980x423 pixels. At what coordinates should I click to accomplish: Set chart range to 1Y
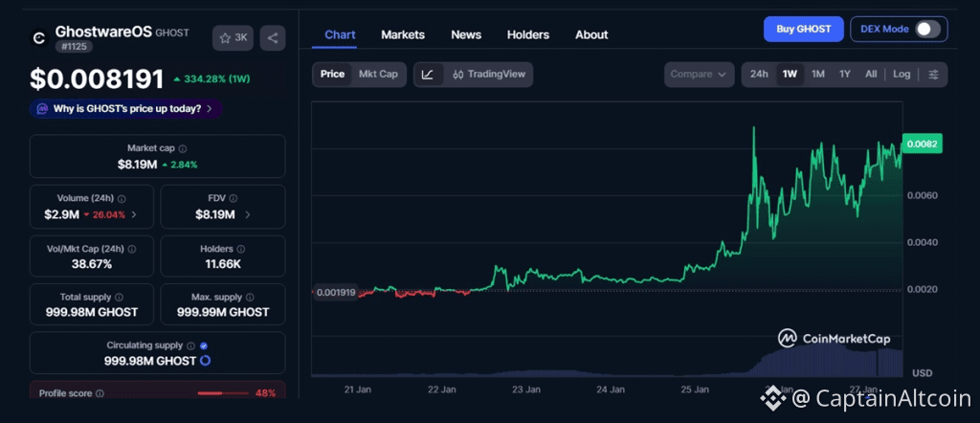pyautogui.click(x=845, y=75)
